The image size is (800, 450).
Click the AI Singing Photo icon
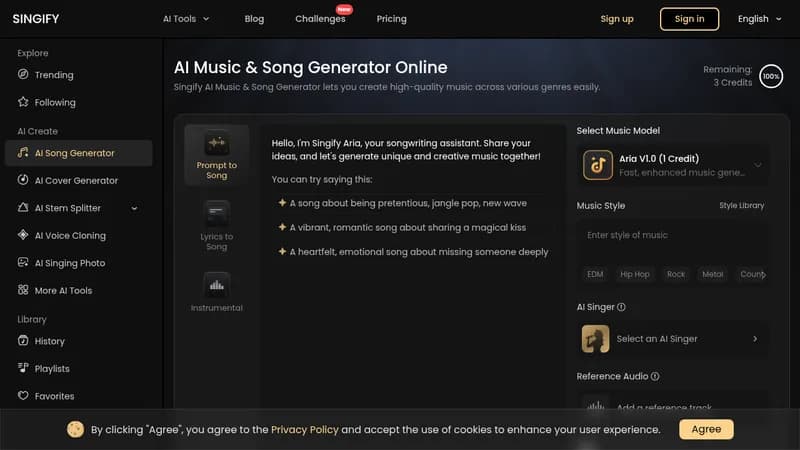click(x=23, y=263)
